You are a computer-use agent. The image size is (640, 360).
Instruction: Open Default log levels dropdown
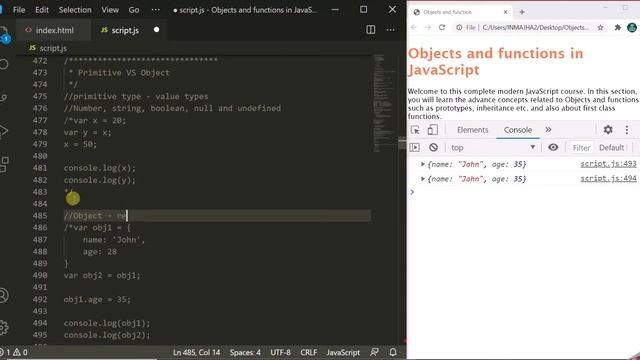pos(611,147)
